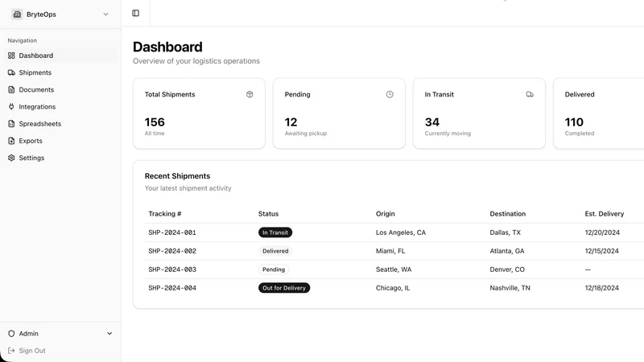Open the Exports page
Screen dimensions: 644x362
60,141
